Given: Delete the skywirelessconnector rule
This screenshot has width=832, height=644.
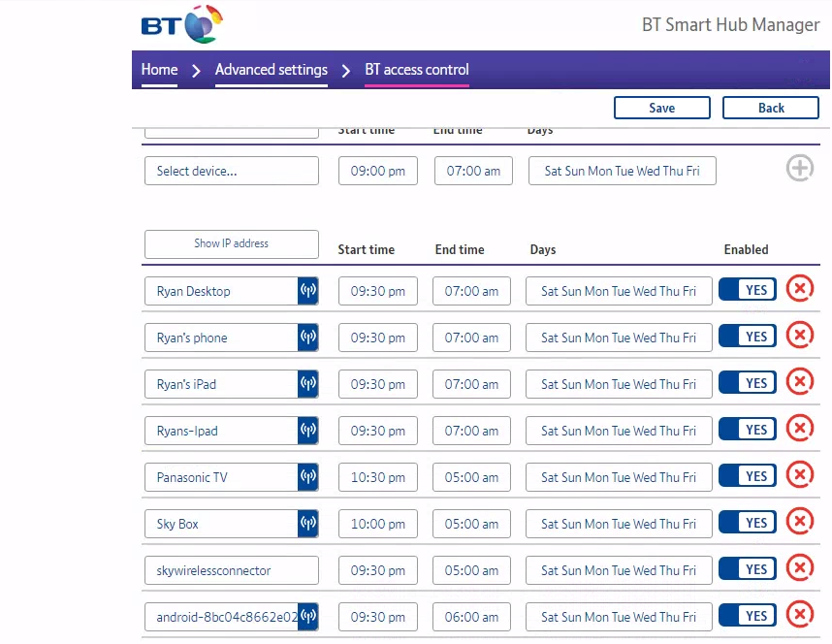Looking at the screenshot, I should point(800,568).
